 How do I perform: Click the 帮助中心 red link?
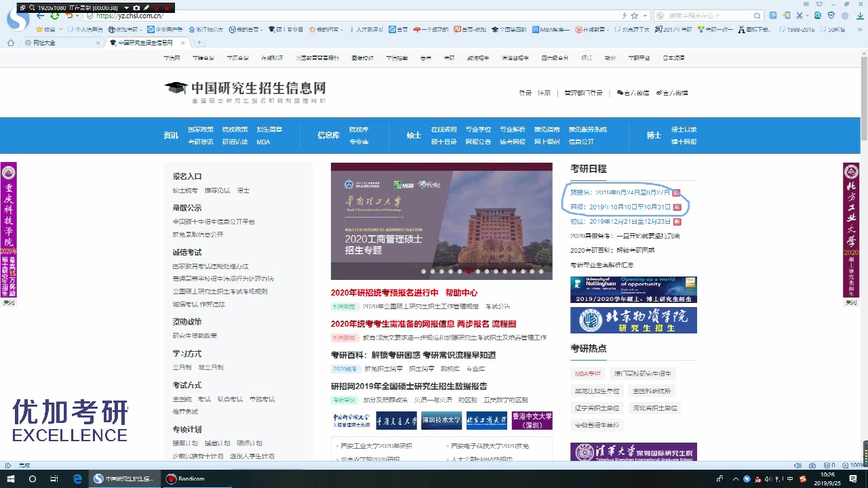(x=461, y=293)
